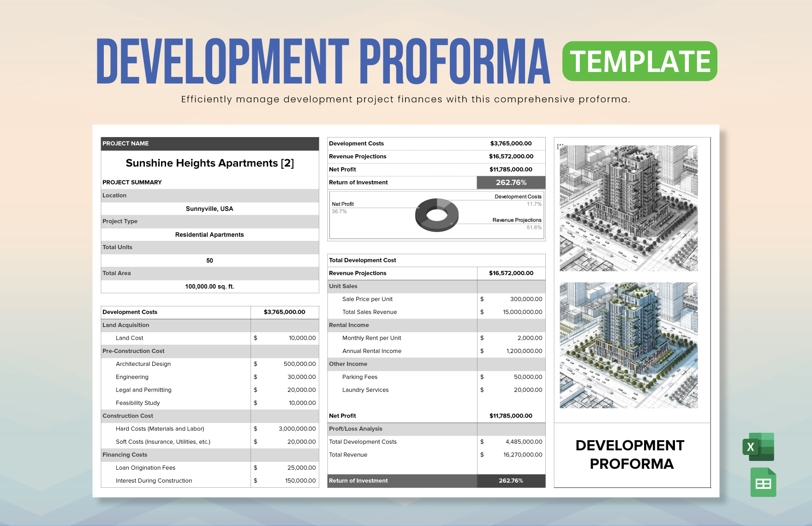The image size is (812, 526).
Task: Click the Sunshine Heights Apartments title
Action: tap(210, 163)
